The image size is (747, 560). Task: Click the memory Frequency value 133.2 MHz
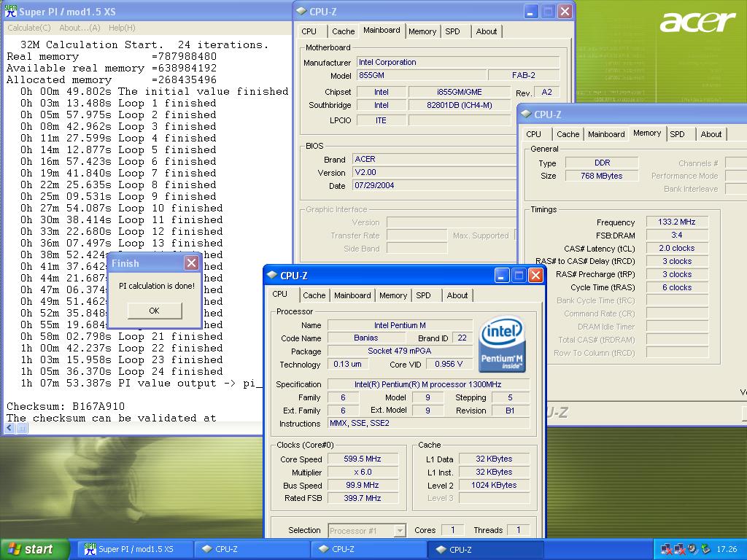[677, 222]
